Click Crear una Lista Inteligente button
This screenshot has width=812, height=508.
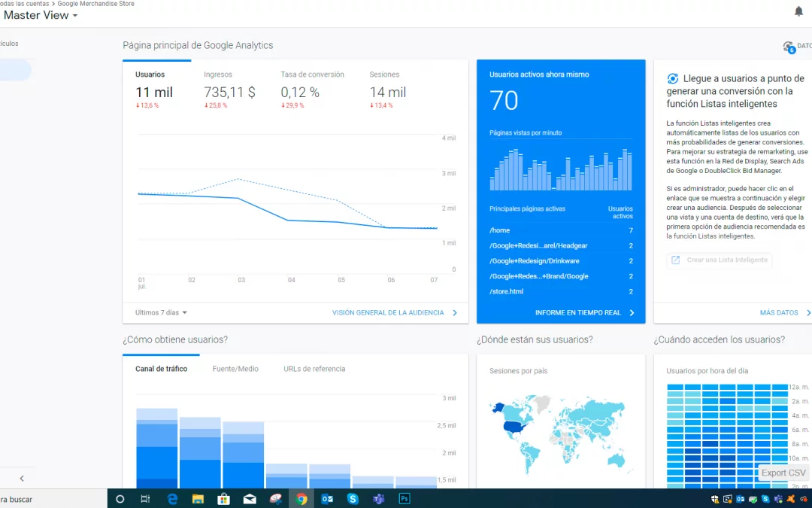719,260
